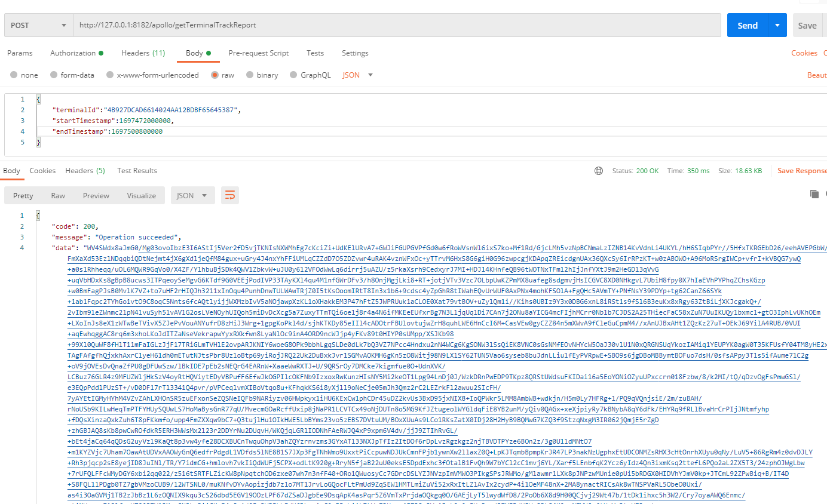Toggle line wrapping in the response
This screenshot has height=504, width=827.
tap(229, 195)
